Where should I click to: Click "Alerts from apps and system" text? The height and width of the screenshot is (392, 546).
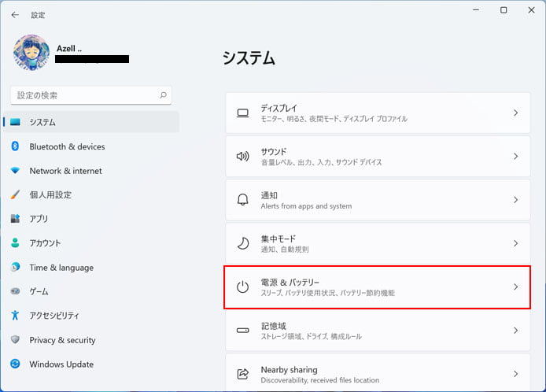[x=306, y=206]
